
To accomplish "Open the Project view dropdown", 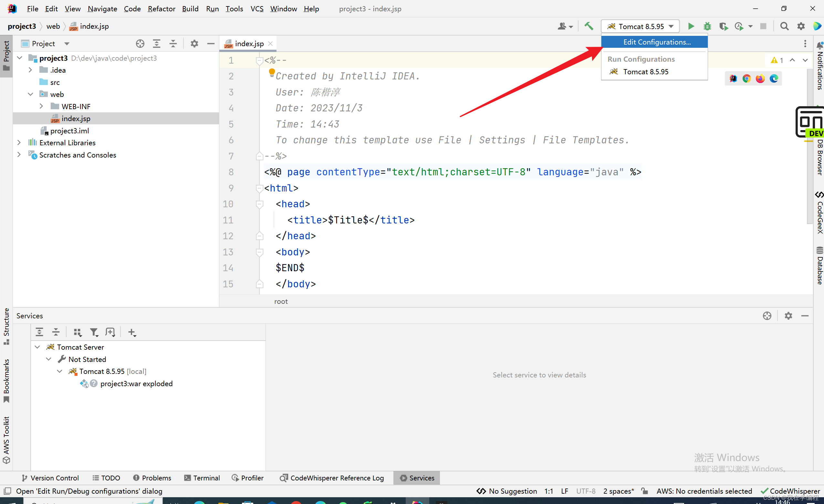I will (x=67, y=44).
